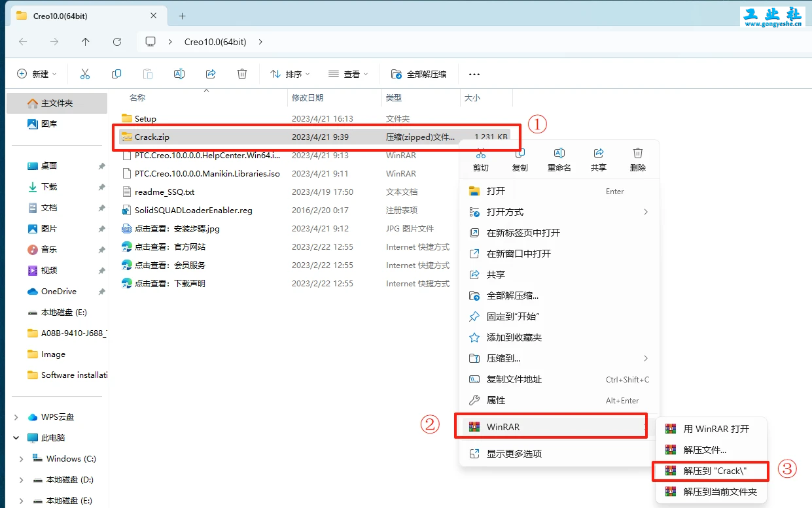Refresh the current folder
Viewport: 812px width, 508px height.
(x=117, y=41)
